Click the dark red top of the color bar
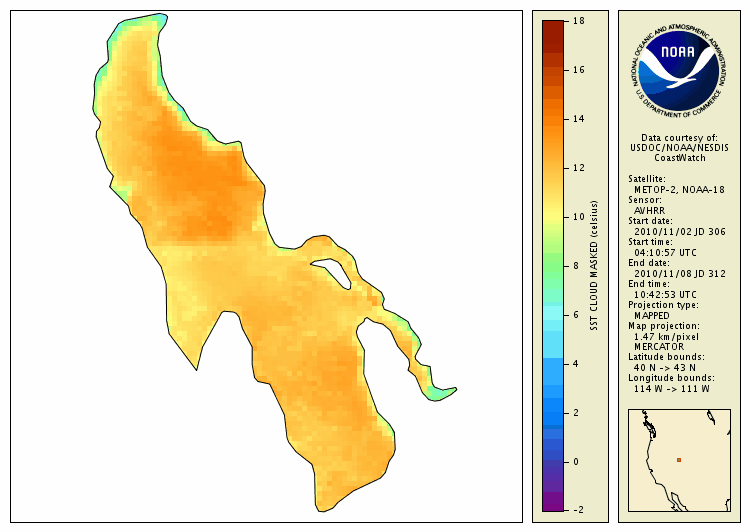750x532 pixels. (x=553, y=36)
